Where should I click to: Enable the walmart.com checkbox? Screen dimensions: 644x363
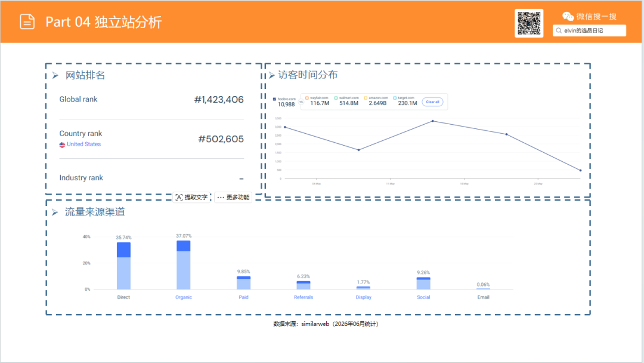(336, 98)
